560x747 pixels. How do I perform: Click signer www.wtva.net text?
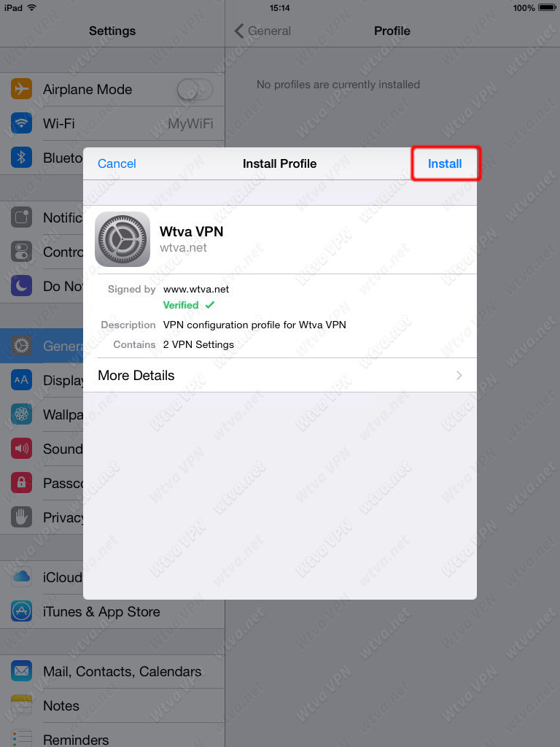pyautogui.click(x=196, y=289)
